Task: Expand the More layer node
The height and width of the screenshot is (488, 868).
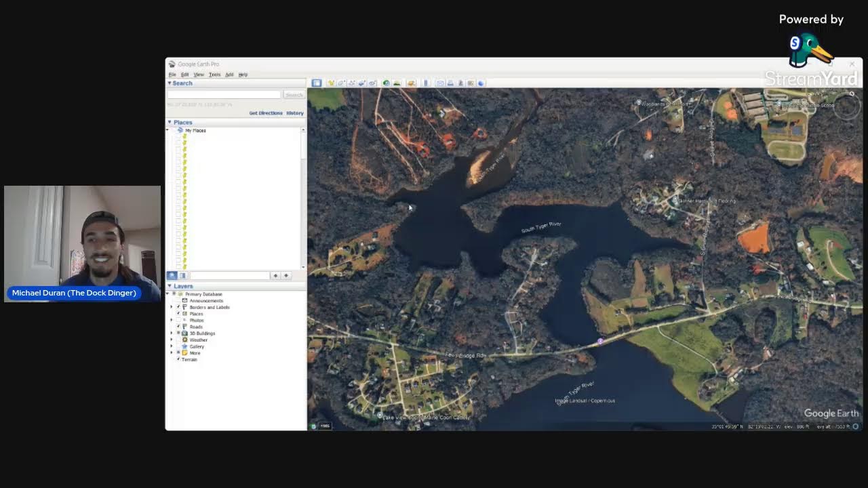Action: [x=172, y=353]
